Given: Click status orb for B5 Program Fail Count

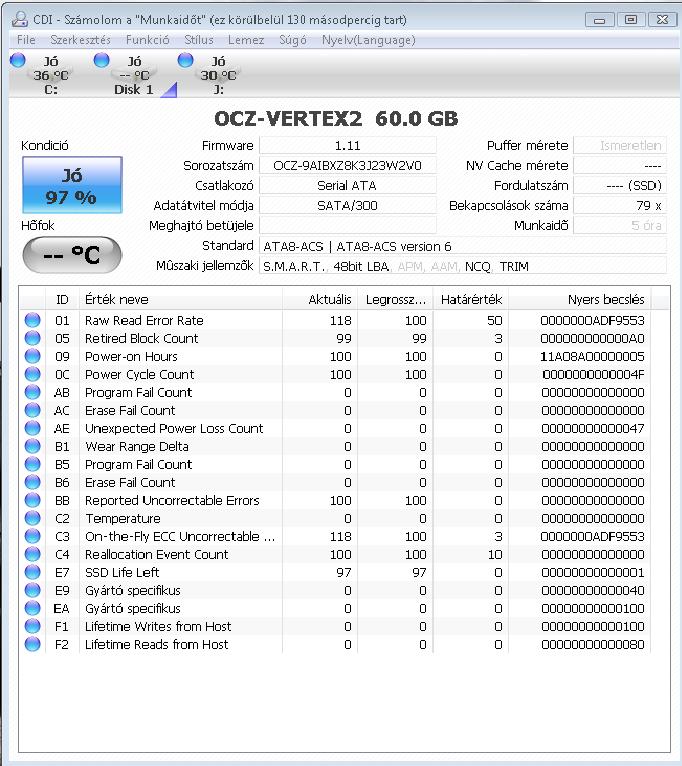Looking at the screenshot, I should point(32,464).
